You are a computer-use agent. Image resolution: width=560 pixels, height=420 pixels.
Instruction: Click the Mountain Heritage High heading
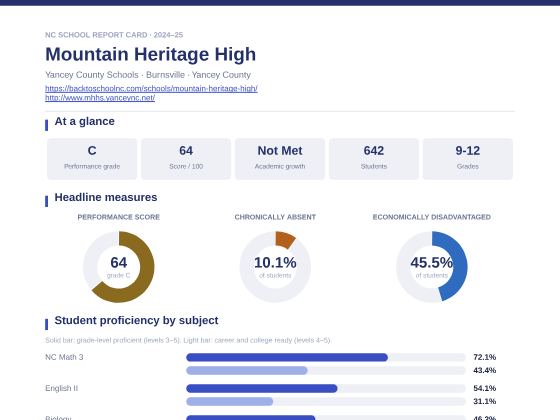pos(150,54)
